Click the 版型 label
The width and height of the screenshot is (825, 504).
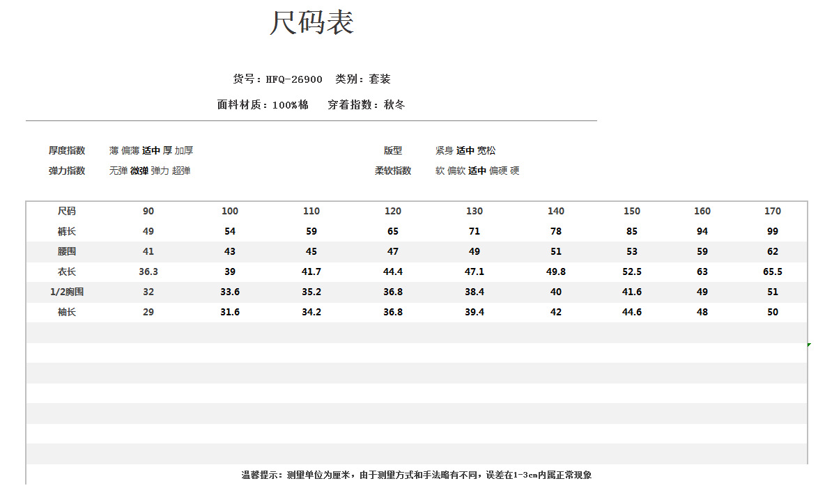tap(392, 150)
